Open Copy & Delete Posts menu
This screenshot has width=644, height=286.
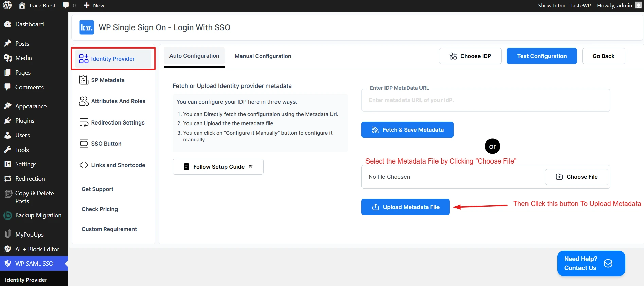(34, 197)
